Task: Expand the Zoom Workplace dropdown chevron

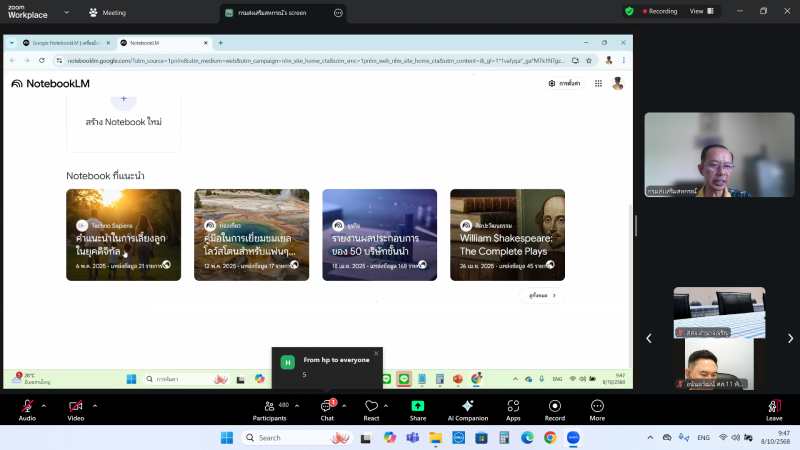Action: click(x=66, y=13)
